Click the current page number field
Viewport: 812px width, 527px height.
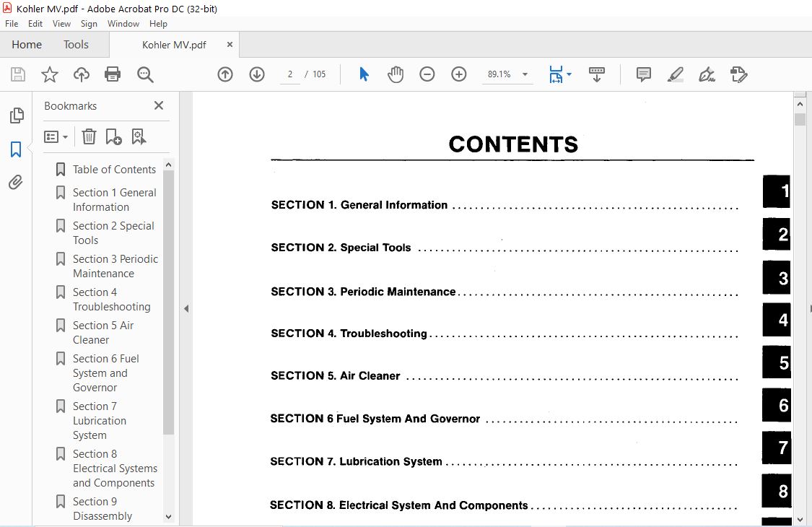(x=290, y=74)
